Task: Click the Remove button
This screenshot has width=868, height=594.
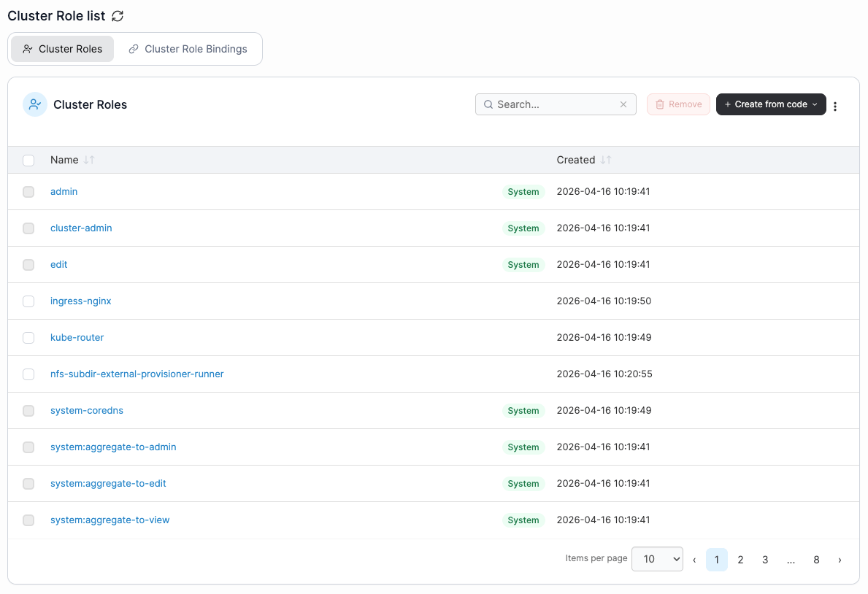Action: [x=678, y=104]
